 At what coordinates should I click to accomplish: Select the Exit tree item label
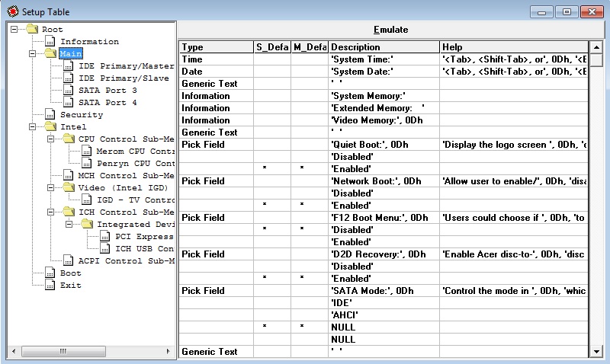point(70,285)
